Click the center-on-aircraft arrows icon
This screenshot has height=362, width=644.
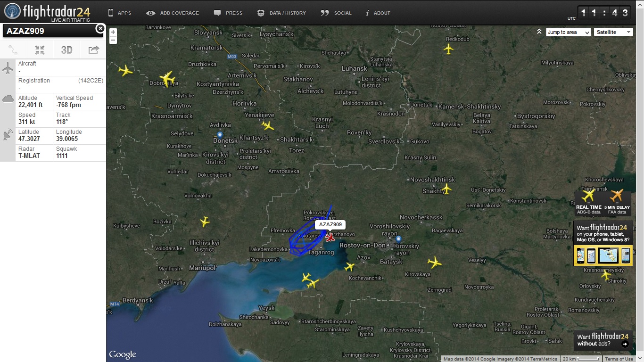[x=40, y=49]
